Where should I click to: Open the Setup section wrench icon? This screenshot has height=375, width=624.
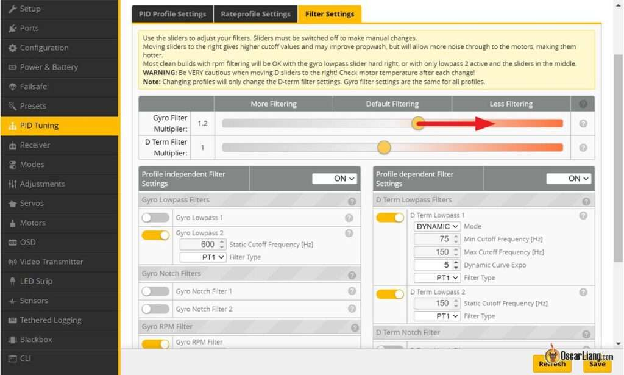[12, 9]
